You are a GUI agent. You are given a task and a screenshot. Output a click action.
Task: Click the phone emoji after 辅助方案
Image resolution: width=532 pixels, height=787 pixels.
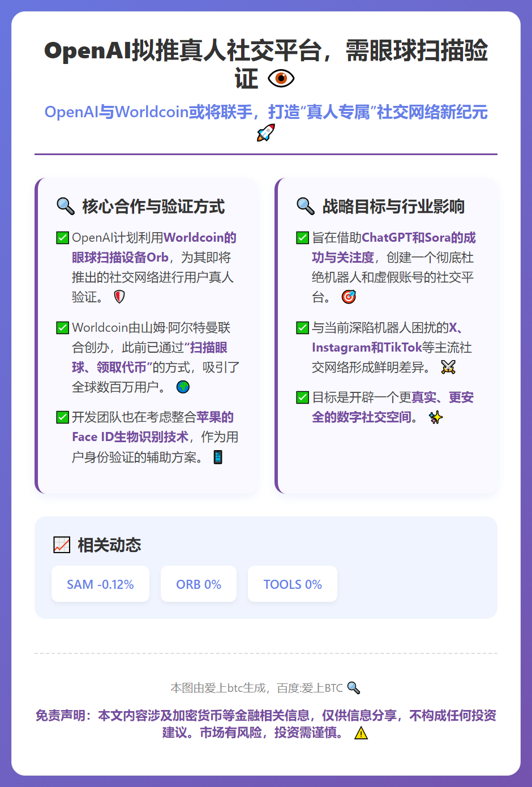click(x=218, y=457)
